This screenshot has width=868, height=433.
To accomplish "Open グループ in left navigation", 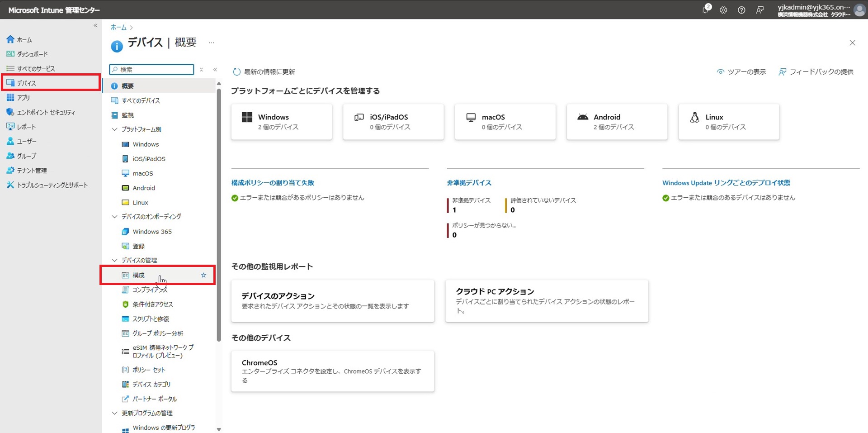I will [x=21, y=156].
